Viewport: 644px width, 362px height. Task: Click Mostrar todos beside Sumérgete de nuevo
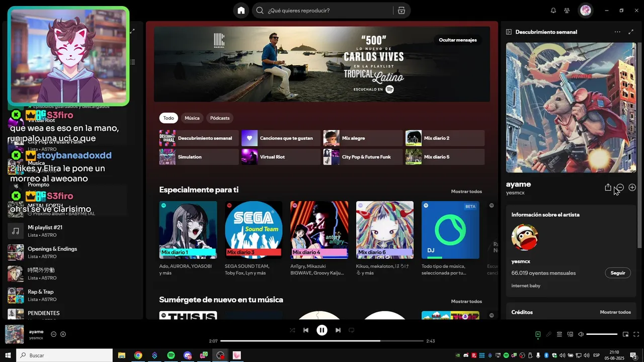click(x=466, y=302)
